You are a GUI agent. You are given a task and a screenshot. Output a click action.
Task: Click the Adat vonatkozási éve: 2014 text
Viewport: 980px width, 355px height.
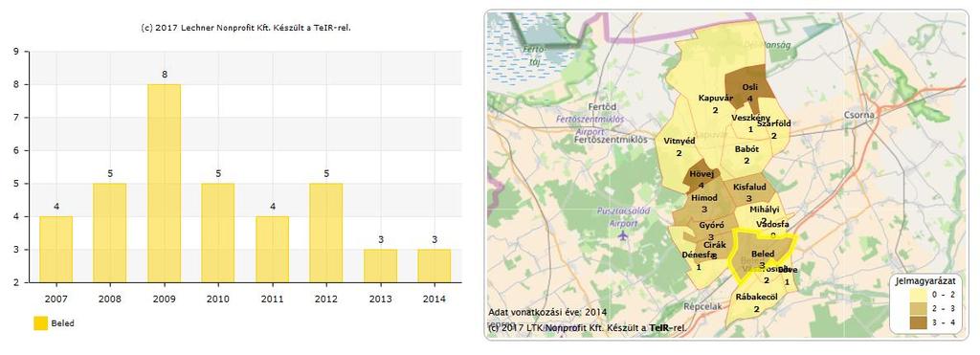pos(546,313)
